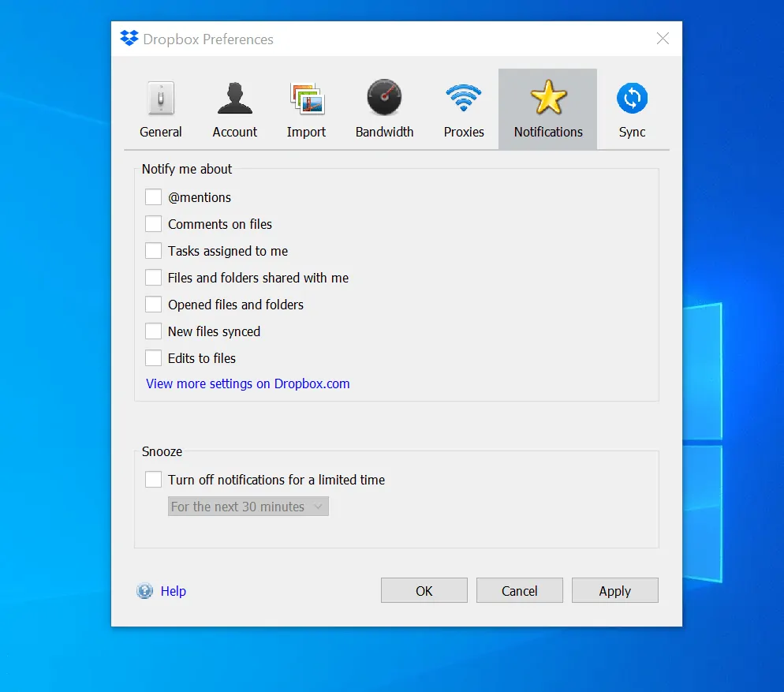Check Comments on files option
Viewport: 784px width, 692px height.
(x=153, y=223)
